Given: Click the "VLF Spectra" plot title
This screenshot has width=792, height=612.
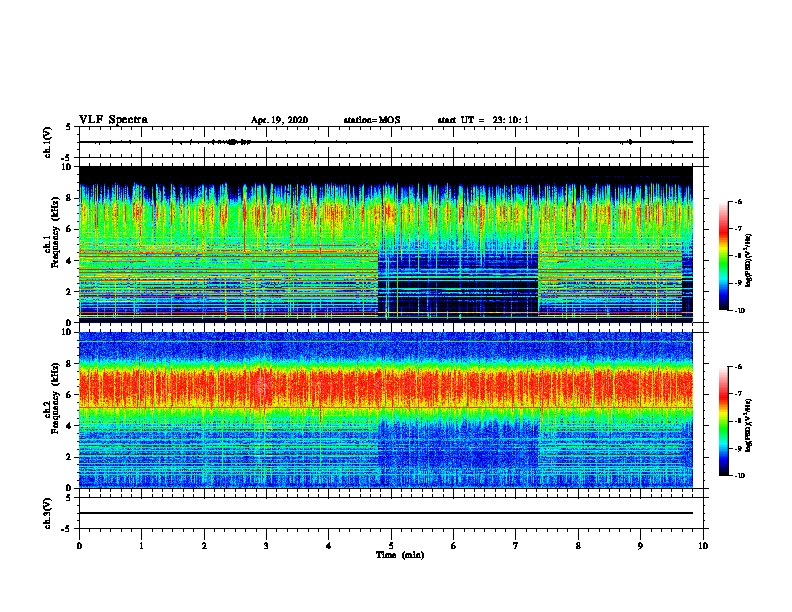Looking at the screenshot, I should click(113, 120).
